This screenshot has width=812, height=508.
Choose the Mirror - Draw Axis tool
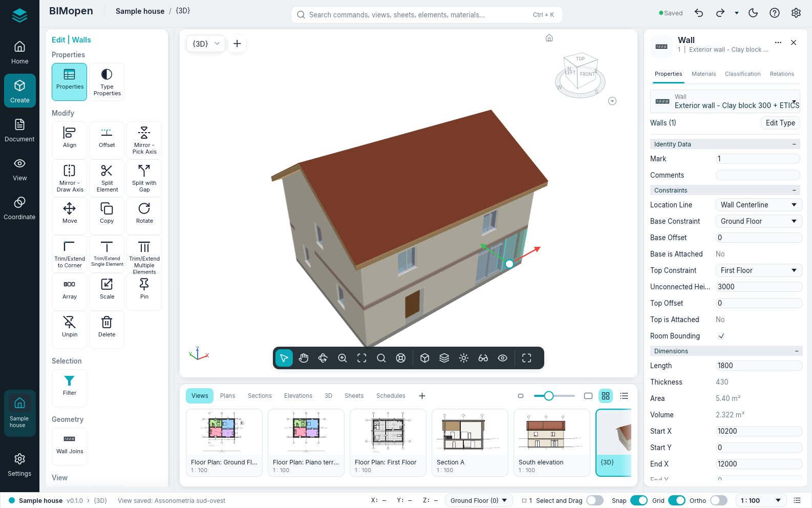tap(70, 178)
